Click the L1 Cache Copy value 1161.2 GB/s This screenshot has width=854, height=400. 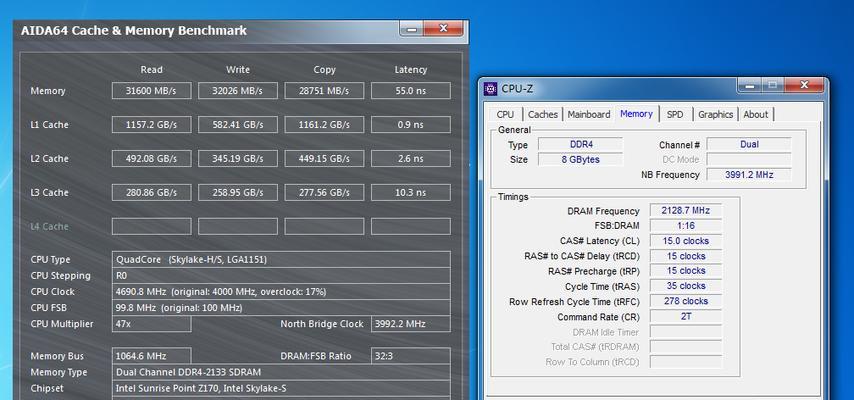coord(324,125)
